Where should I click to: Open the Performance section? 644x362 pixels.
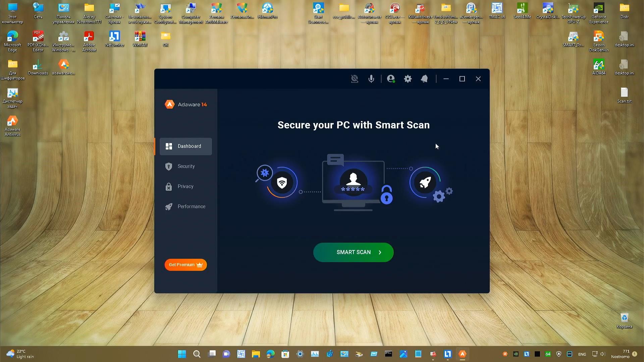(191, 207)
